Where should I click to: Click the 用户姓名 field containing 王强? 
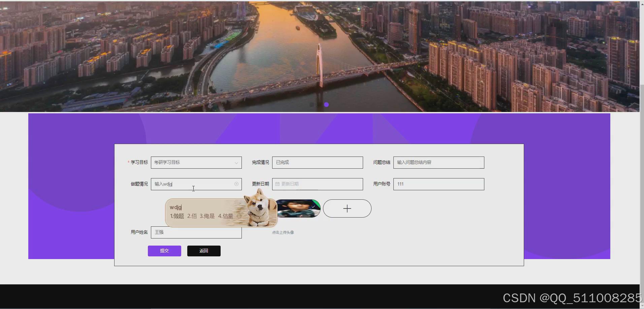tap(196, 232)
